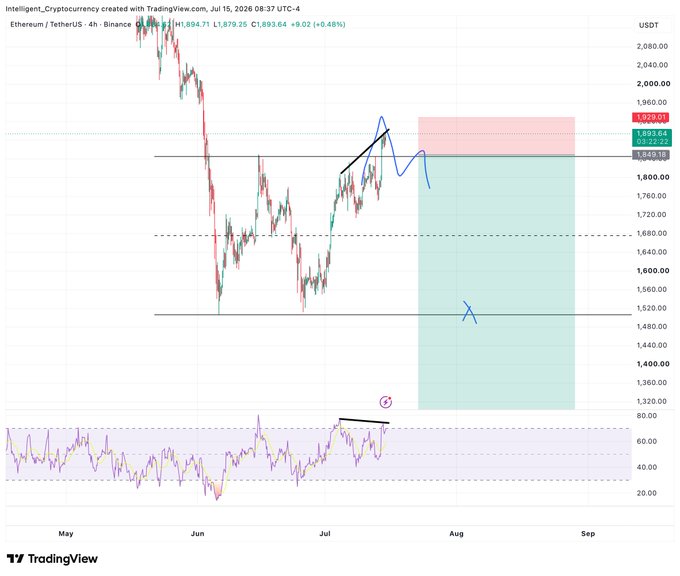Click the Jun label on time axis

197,533
